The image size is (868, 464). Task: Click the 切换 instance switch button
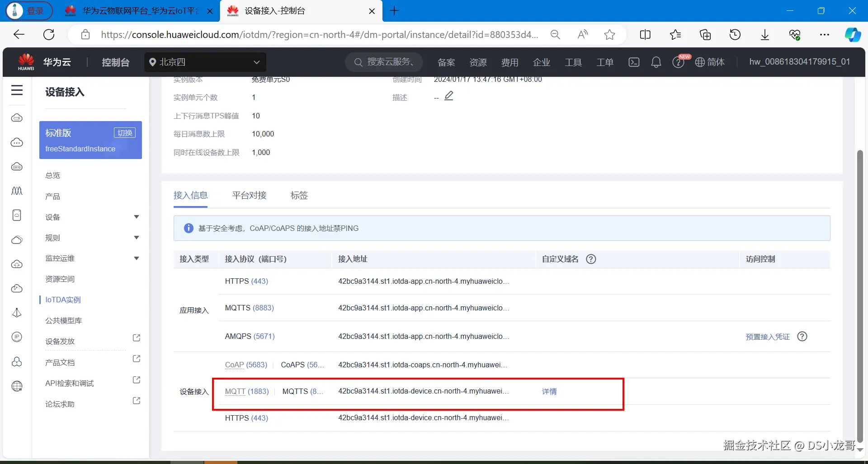125,132
